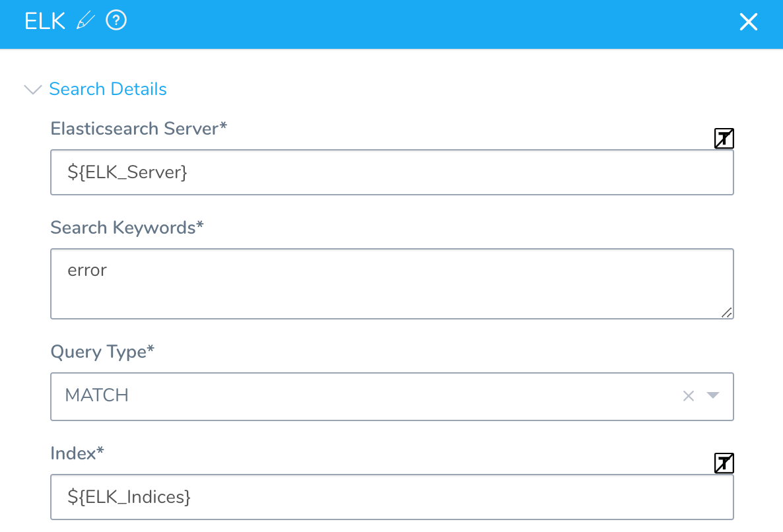Select the MATCH value in Query Type

97,395
